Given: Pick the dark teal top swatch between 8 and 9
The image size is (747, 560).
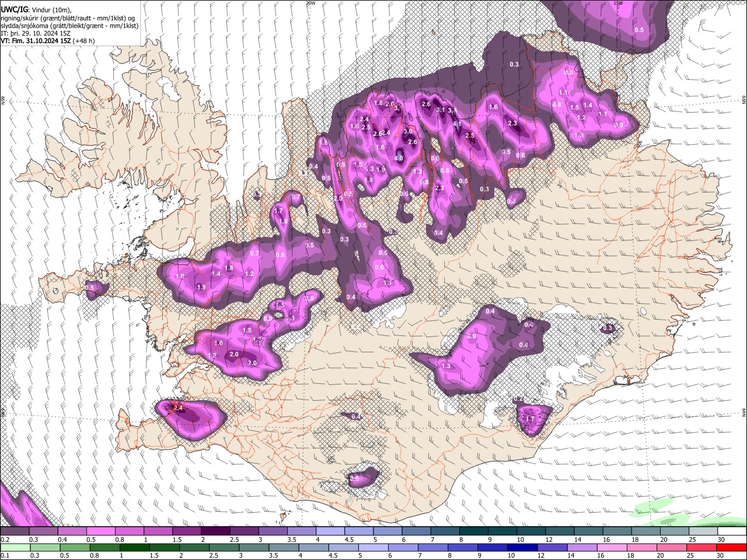Looking at the screenshot, I should point(473,531).
